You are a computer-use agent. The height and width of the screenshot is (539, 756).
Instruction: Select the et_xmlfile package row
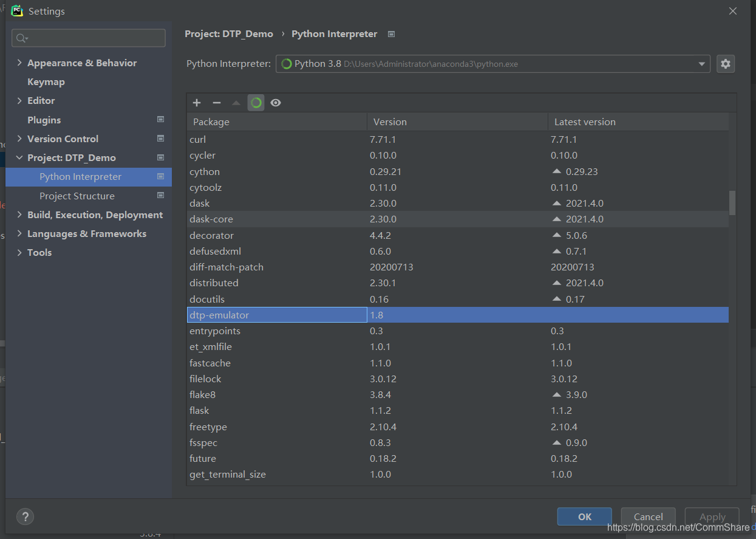click(458, 346)
